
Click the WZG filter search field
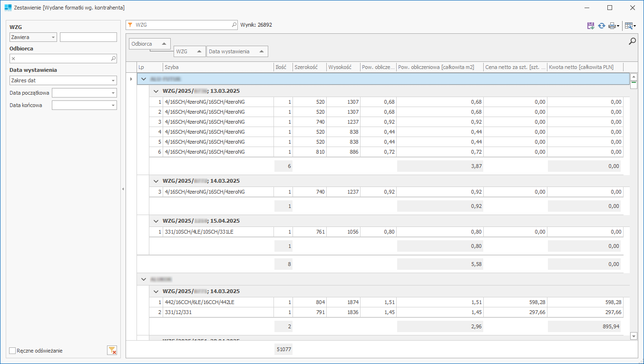click(x=181, y=25)
